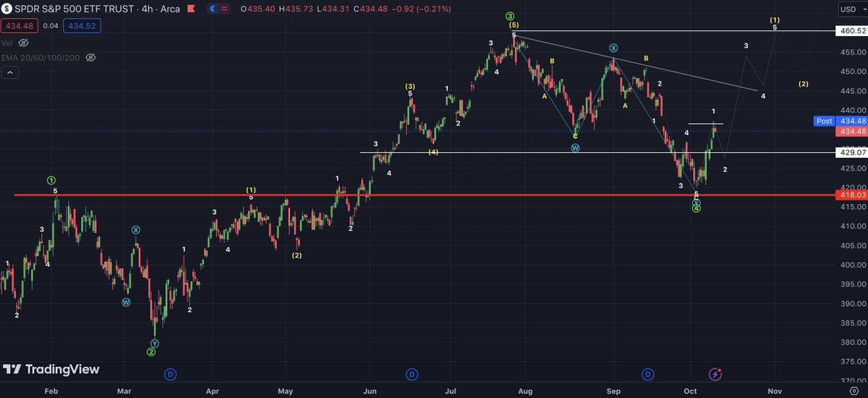Select the descending trend line from July peak
Screen dimensions: 868x398
(637, 63)
